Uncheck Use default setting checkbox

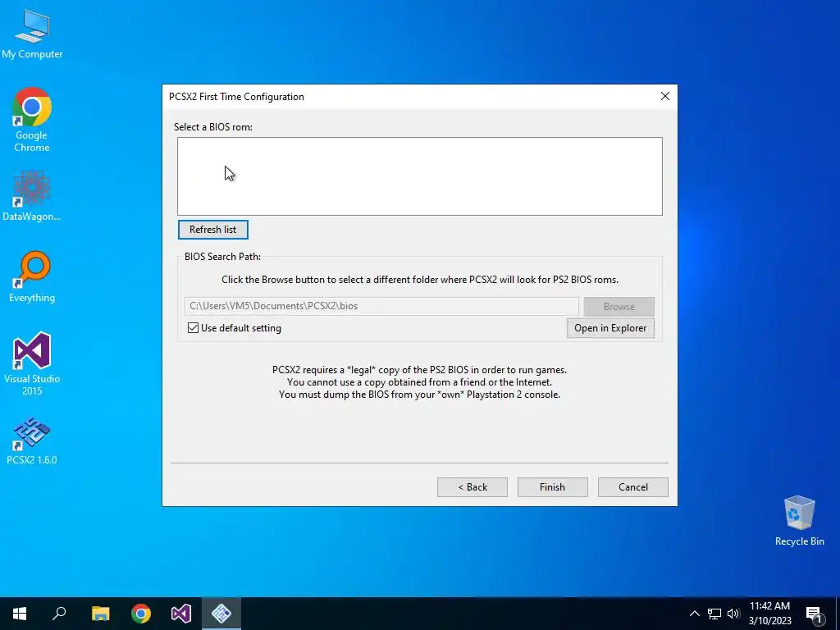coord(194,328)
